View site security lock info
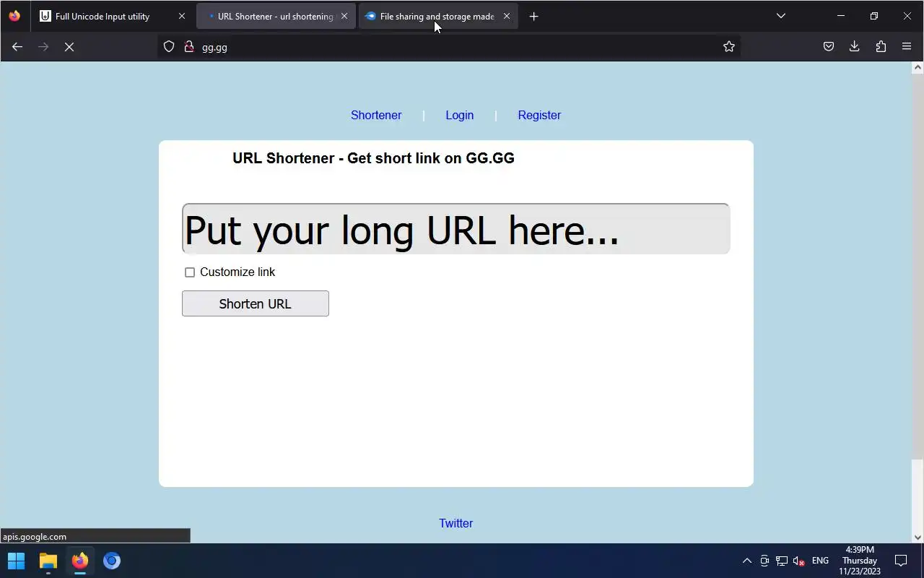924x578 pixels. (x=189, y=47)
